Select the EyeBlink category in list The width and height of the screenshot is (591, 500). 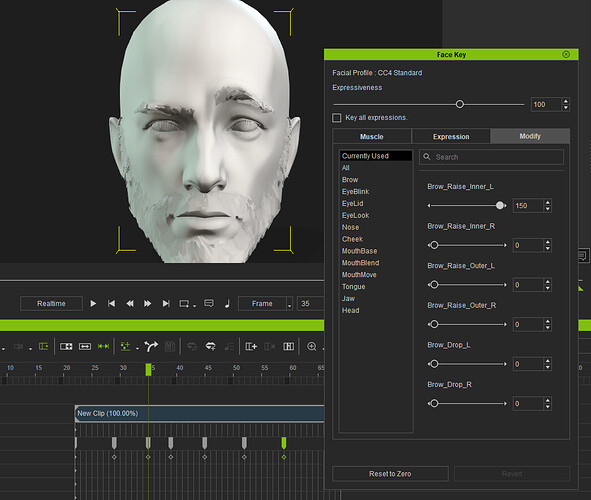355,191
